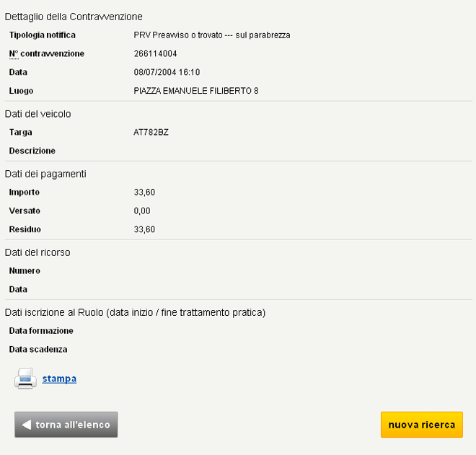Screen dimensions: 476x455
Task: Click the contravvenzione number 266114004
Action: (156, 54)
